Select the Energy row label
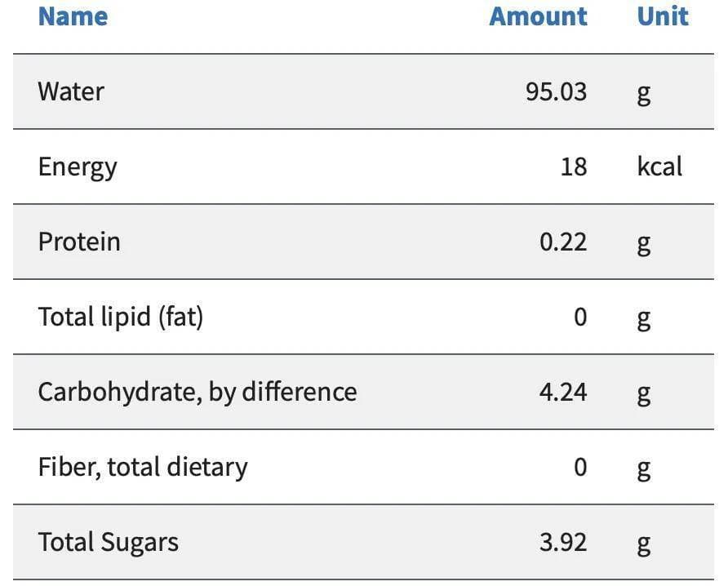Viewport: 728px width, 586px height. tap(78, 167)
